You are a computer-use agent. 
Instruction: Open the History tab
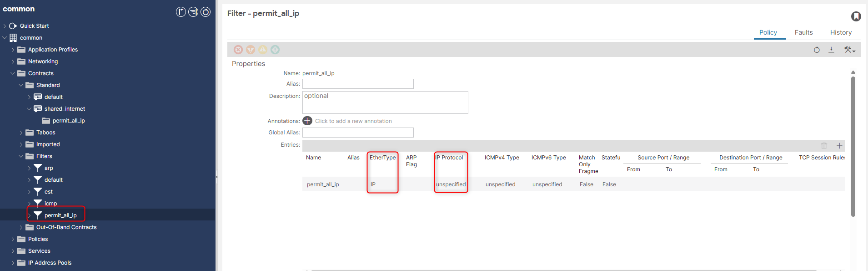[x=841, y=32]
